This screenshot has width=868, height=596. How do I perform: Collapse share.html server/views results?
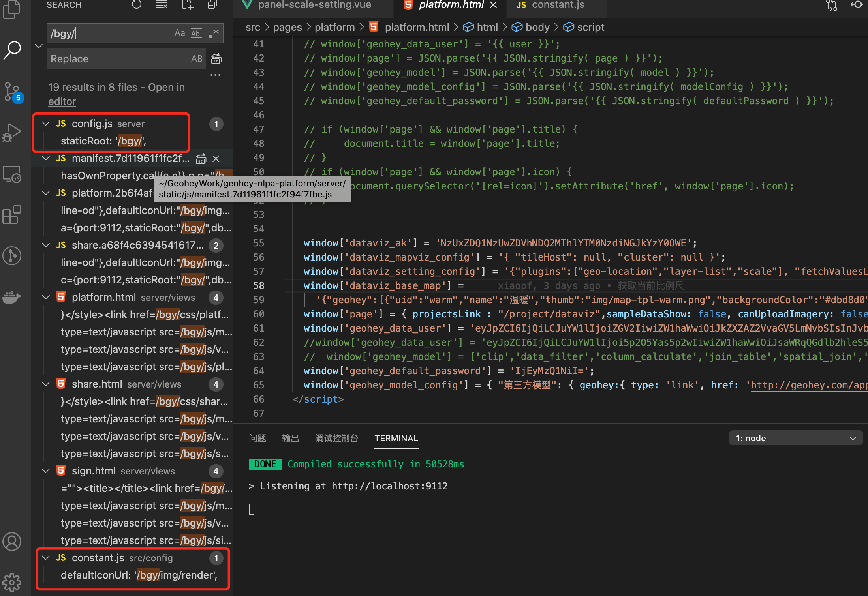[46, 384]
